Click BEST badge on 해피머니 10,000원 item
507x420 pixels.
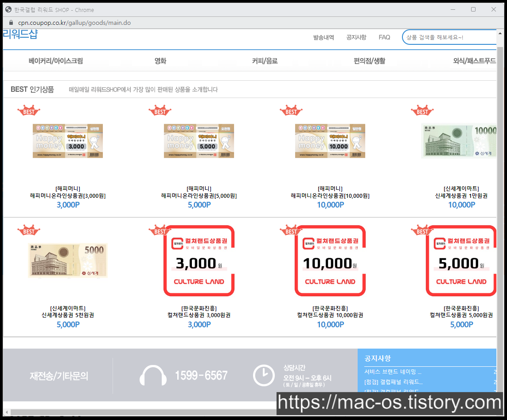coord(291,111)
